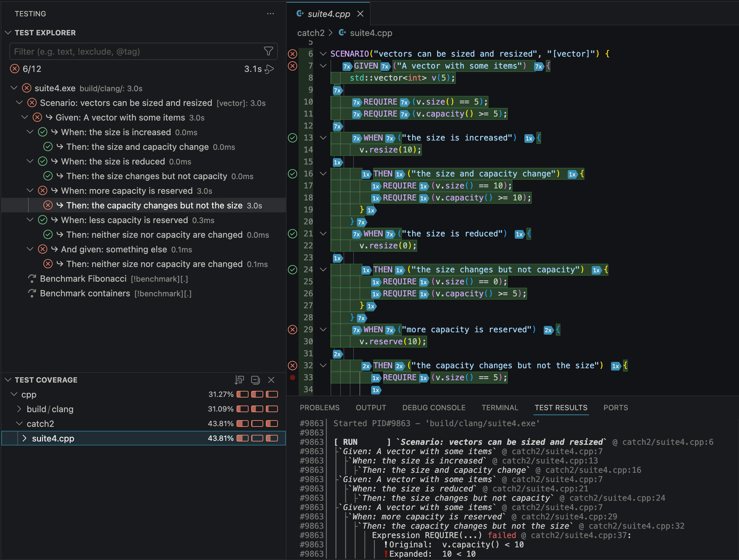Collapse the Test Coverage section

point(8,380)
